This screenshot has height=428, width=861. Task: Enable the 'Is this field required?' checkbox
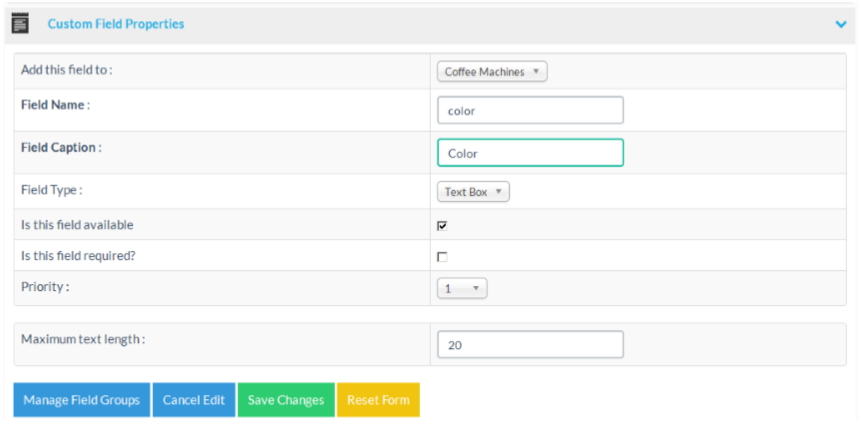442,257
